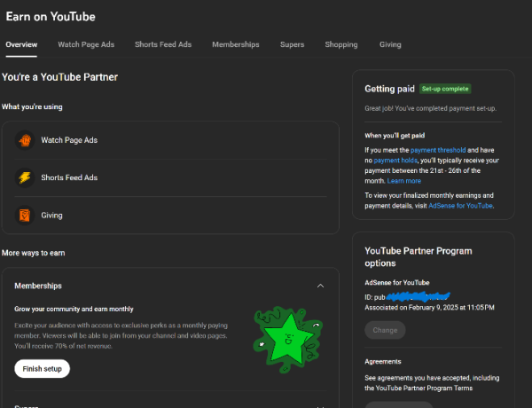Select the Supers tab
Screen dimensions: 532x408
(292, 44)
